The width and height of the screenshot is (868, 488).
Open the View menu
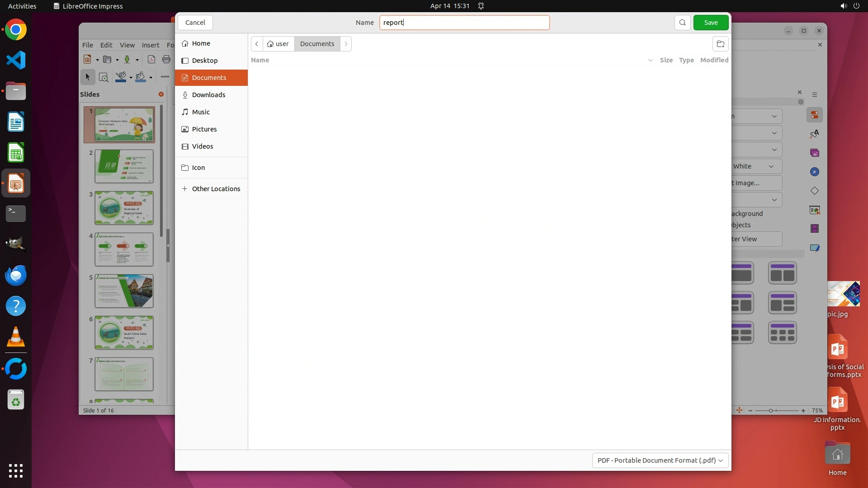point(127,45)
